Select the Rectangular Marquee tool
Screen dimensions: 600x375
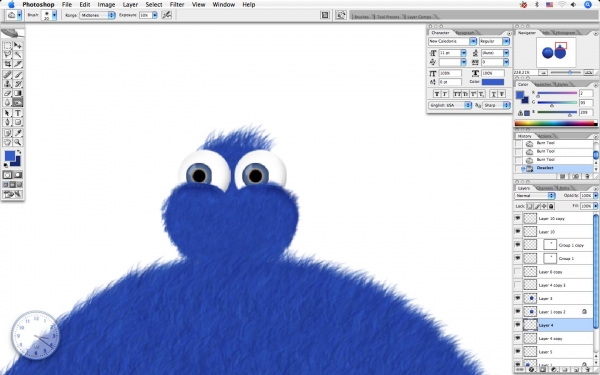coord(7,46)
